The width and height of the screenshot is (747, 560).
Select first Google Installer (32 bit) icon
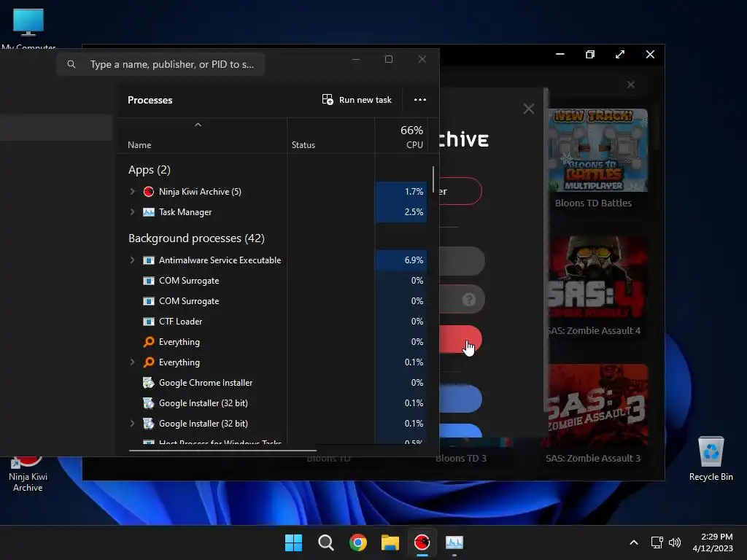point(149,402)
